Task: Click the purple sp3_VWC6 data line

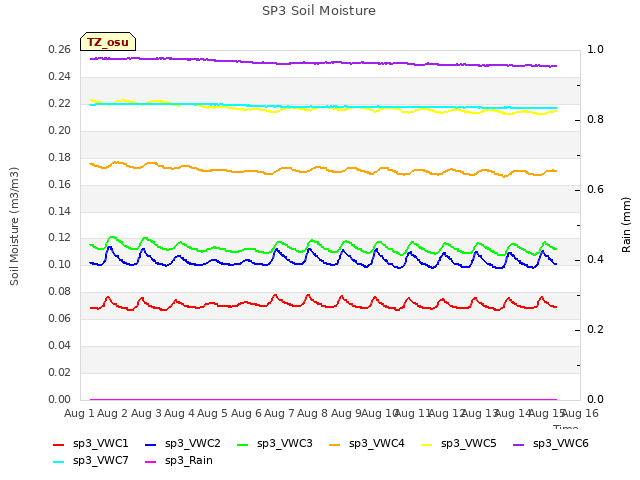Action: coord(322,63)
